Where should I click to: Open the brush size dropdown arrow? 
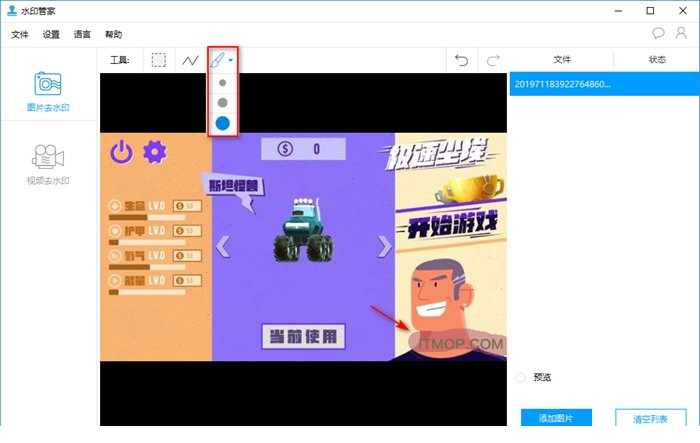[x=231, y=60]
